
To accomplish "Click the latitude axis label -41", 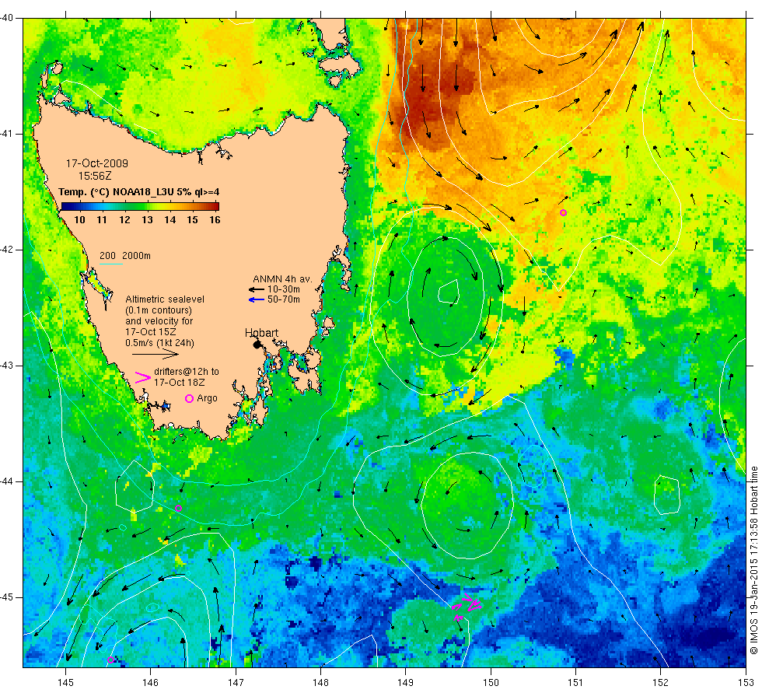I will 6,134.
